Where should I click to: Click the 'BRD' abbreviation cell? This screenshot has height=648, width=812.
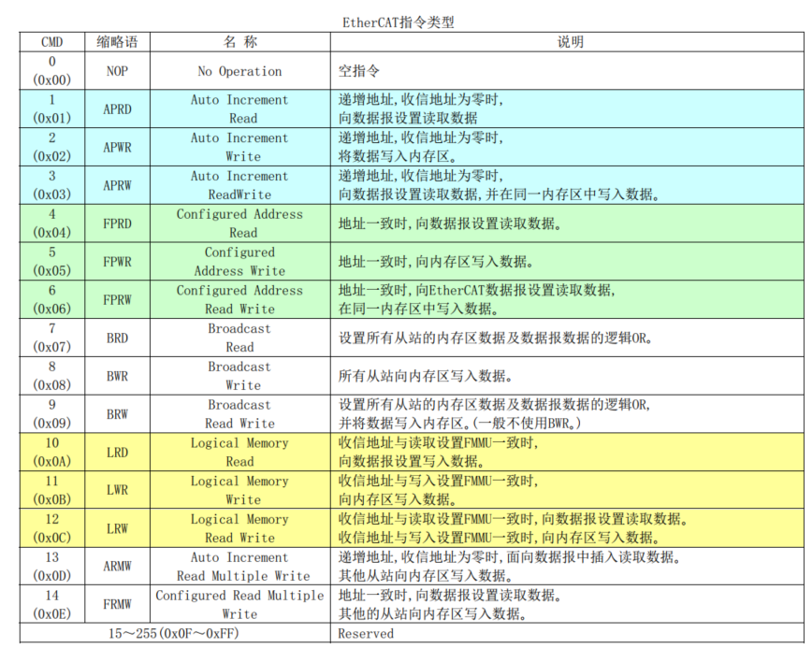point(117,338)
